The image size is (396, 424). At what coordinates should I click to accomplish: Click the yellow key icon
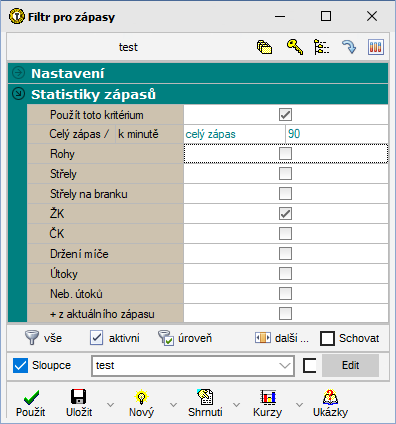click(295, 47)
